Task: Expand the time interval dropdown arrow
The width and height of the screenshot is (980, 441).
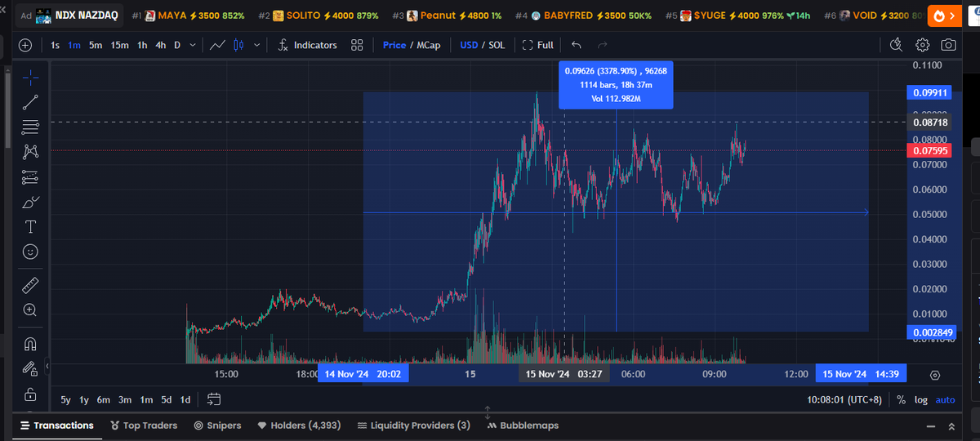Action: pos(193,45)
